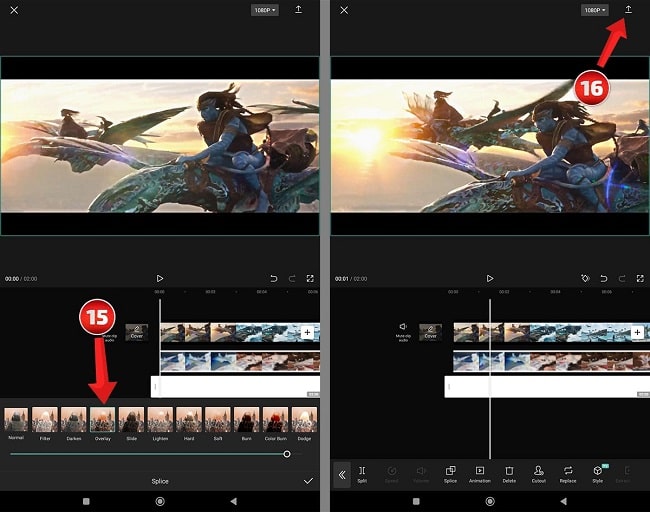Viewport: 650px width, 512px height.
Task: Open the Cutout tool
Action: (x=538, y=475)
